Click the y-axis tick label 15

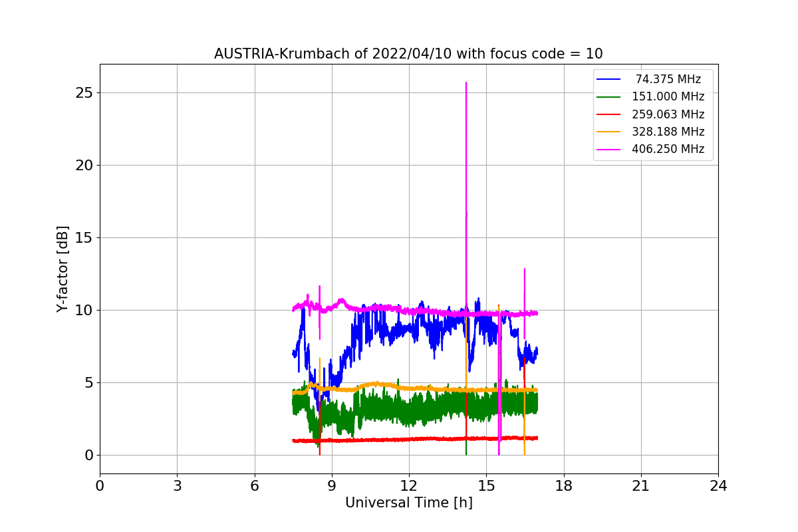pos(84,237)
